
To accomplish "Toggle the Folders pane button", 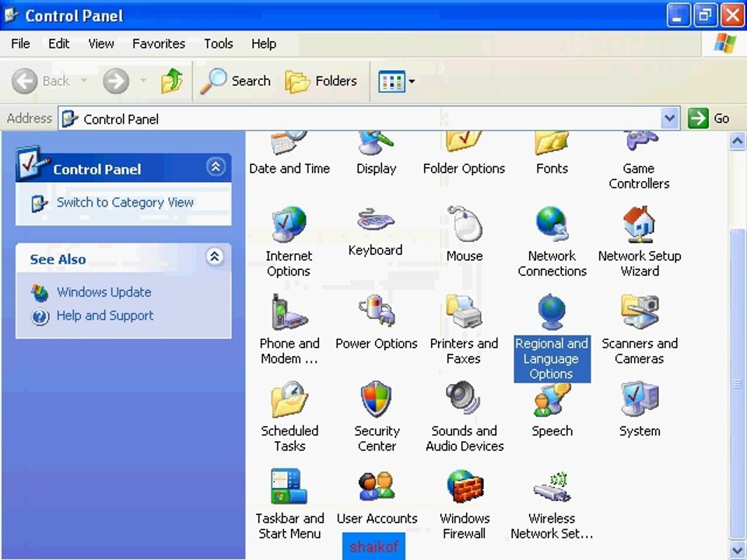I will (321, 81).
